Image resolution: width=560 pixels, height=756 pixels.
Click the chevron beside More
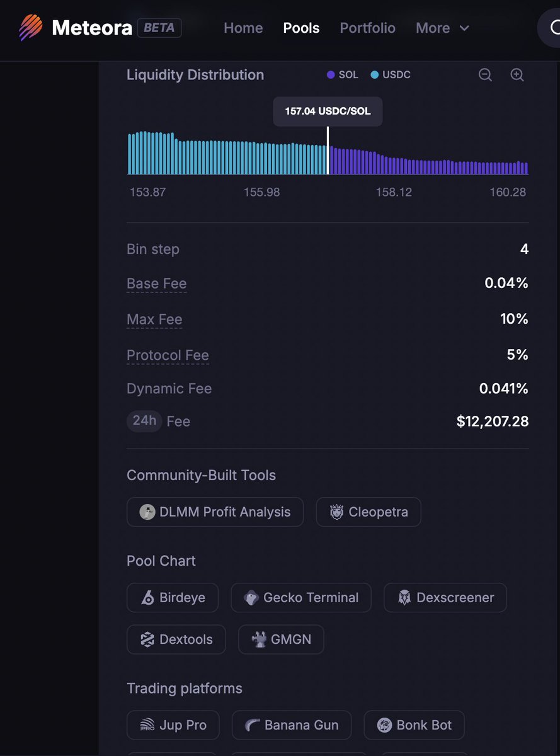(464, 28)
